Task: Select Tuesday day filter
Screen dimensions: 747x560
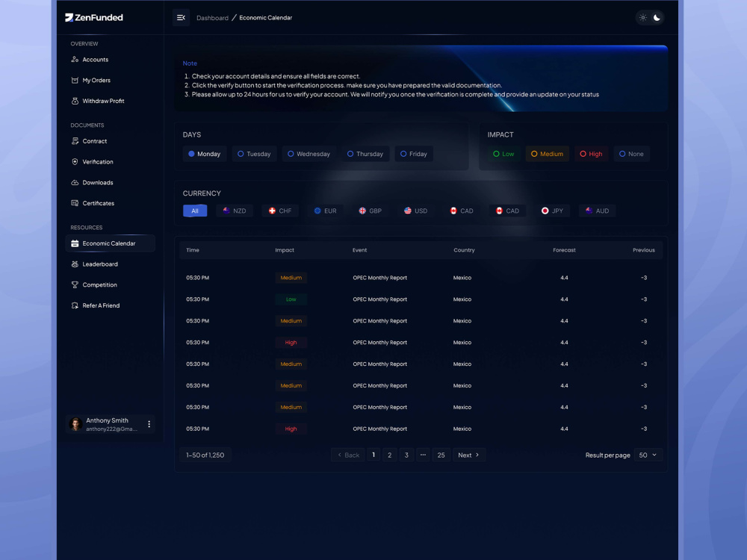Action: click(255, 154)
